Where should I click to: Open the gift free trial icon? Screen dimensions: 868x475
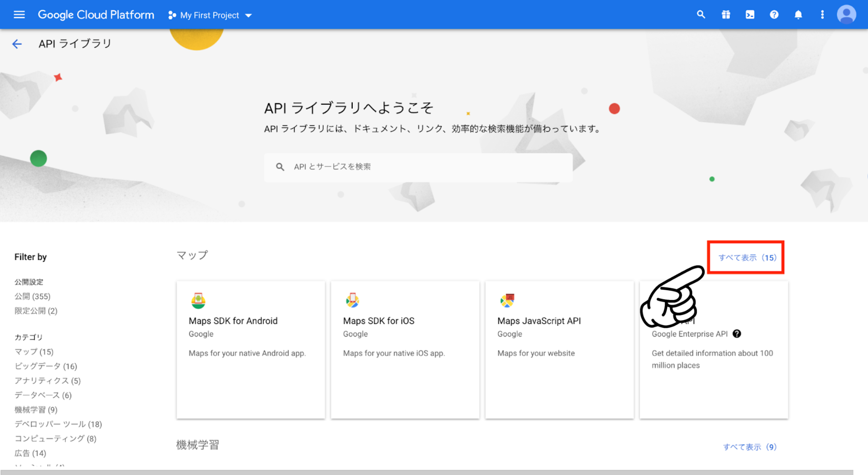(x=726, y=15)
